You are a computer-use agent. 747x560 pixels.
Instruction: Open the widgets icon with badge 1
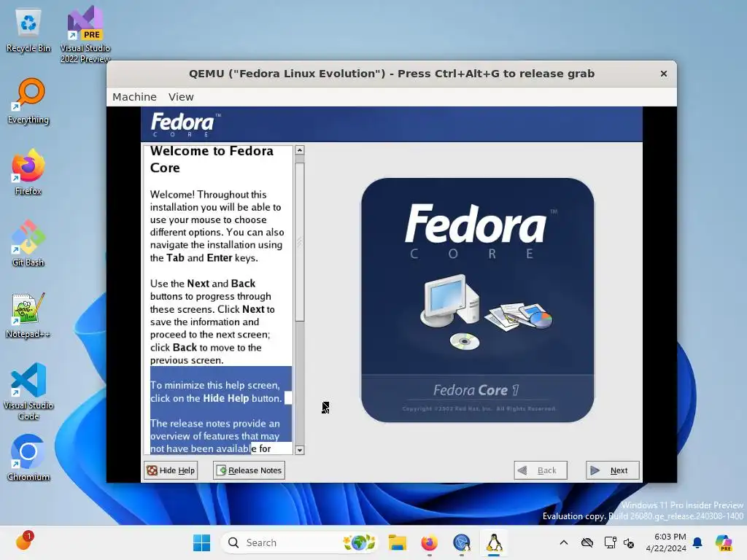24,542
